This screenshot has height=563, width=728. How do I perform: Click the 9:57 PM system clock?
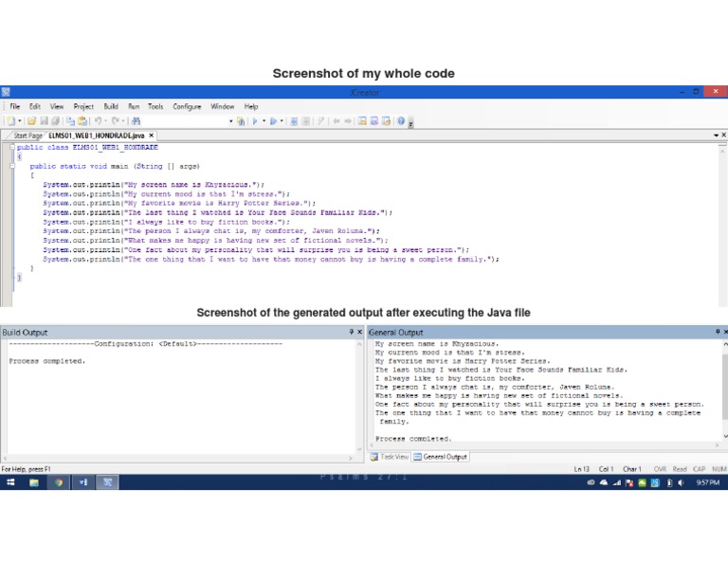pos(707,482)
